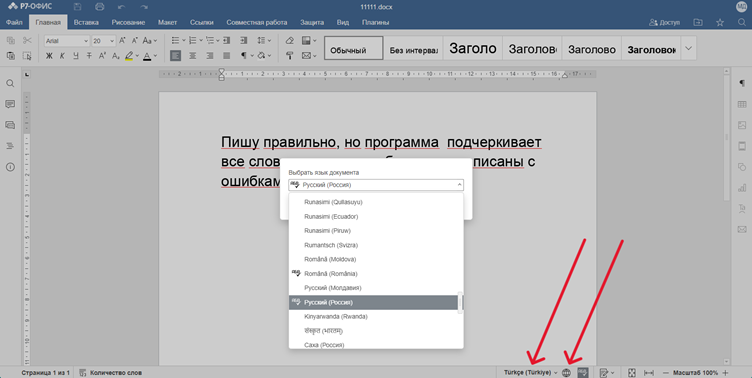Open the search panel in left sidebar
This screenshot has width=752, height=378.
point(10,83)
